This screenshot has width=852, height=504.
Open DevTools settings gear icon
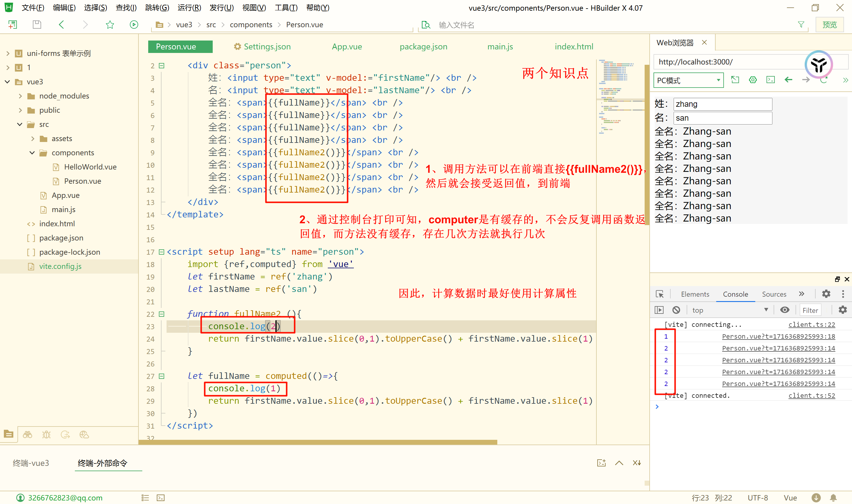click(x=826, y=294)
